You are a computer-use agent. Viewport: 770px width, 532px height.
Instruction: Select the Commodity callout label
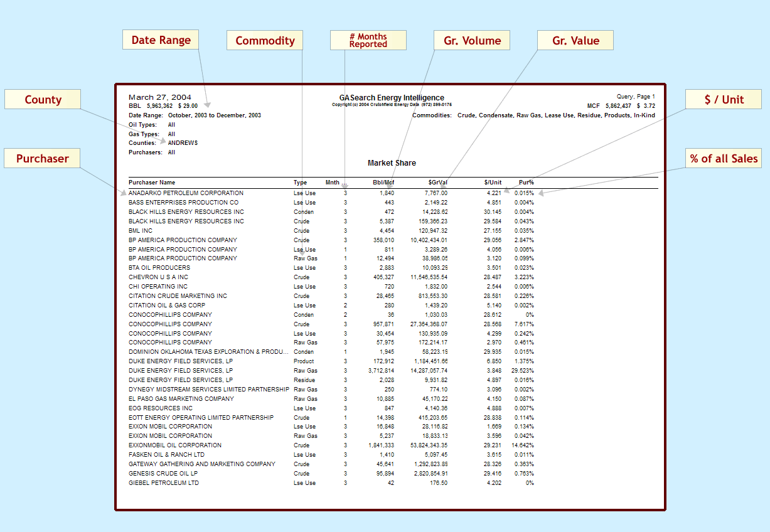(x=265, y=41)
